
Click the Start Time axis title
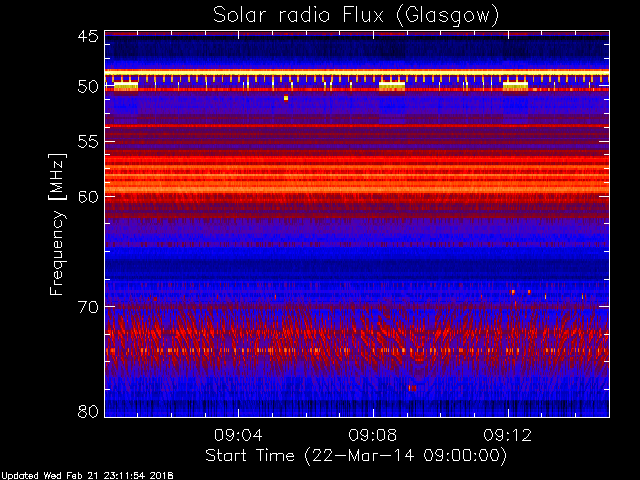(x=356, y=456)
